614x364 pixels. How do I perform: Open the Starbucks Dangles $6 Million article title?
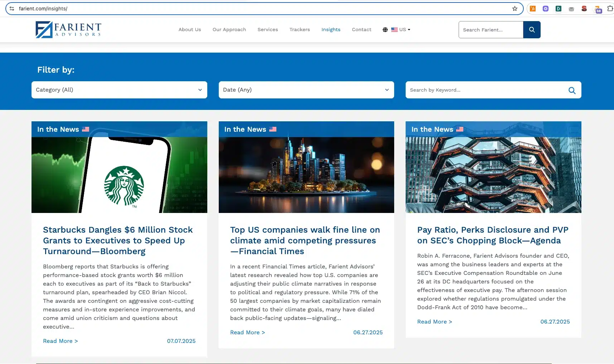point(118,241)
